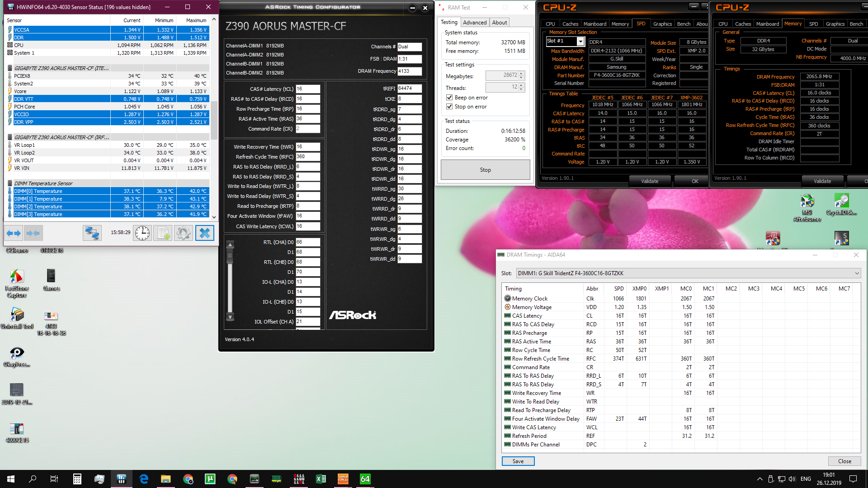Viewport: 868px width, 488px height.
Task: Start HWiNFO logging file icon
Action: 163,233
